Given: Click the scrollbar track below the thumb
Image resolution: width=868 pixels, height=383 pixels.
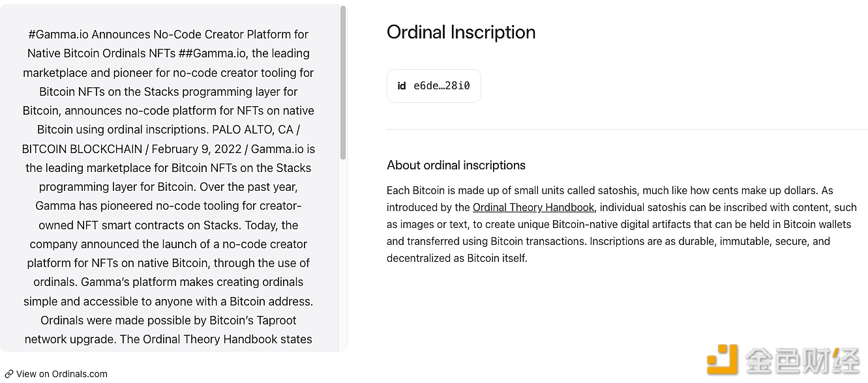Looking at the screenshot, I should click(x=343, y=254).
